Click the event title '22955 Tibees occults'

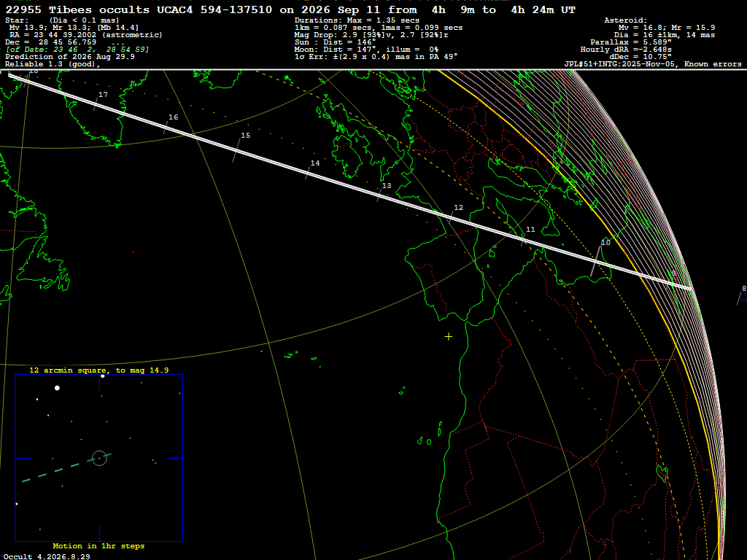77,10
